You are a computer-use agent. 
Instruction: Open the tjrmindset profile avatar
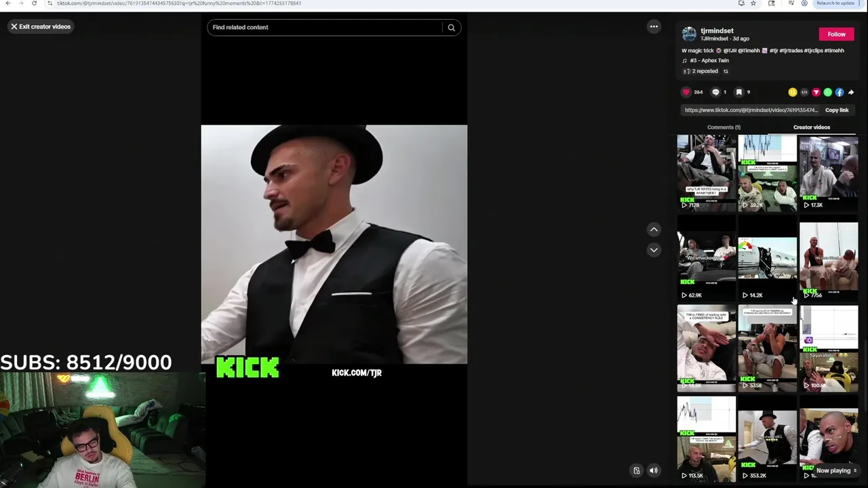689,34
